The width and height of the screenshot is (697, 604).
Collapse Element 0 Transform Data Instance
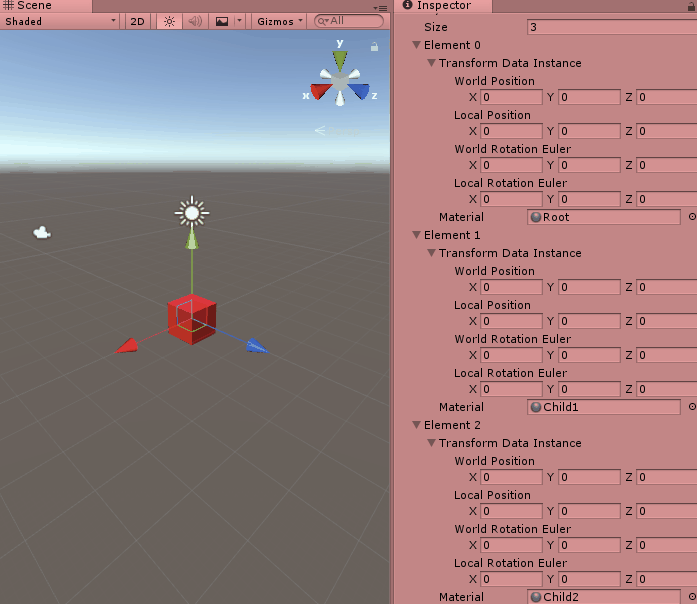click(x=431, y=63)
